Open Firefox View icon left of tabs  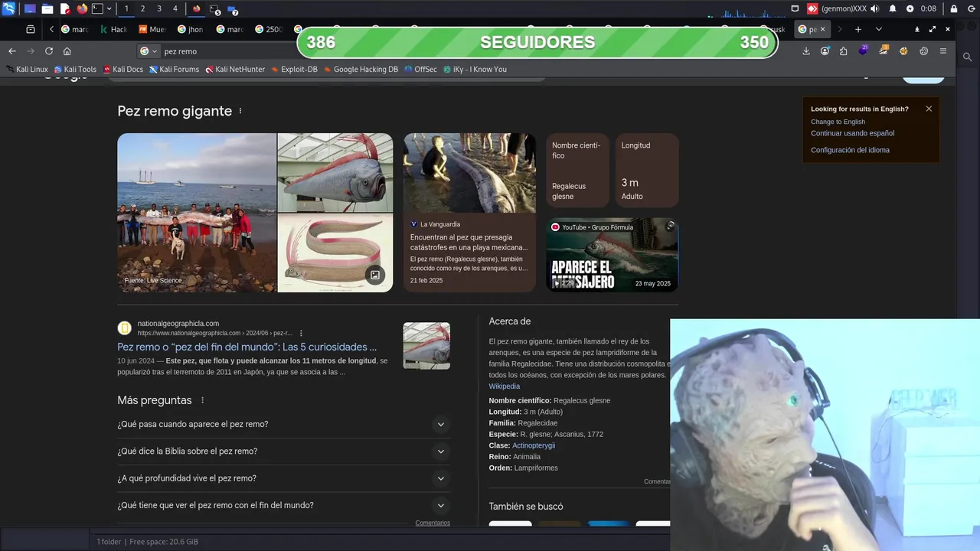tap(31, 29)
